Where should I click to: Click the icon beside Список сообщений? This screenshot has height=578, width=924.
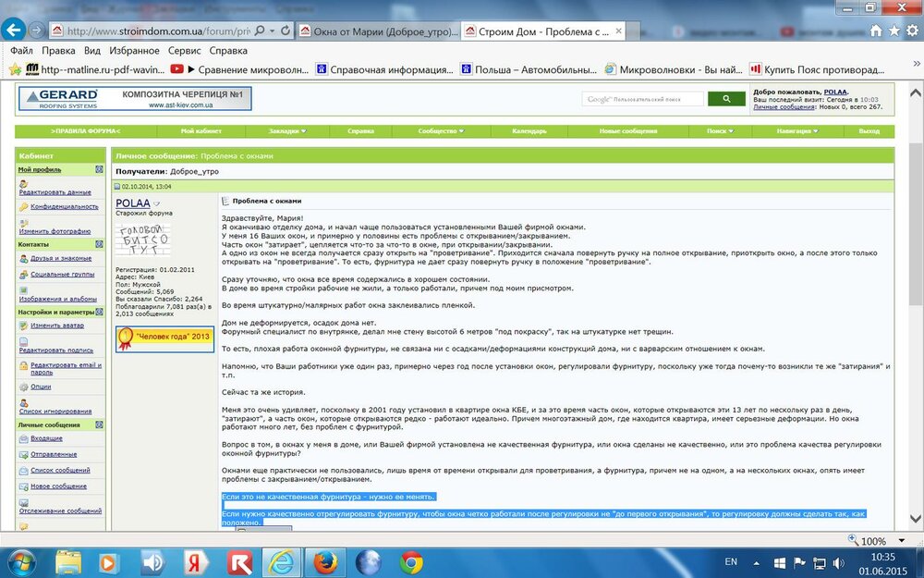pyautogui.click(x=24, y=471)
